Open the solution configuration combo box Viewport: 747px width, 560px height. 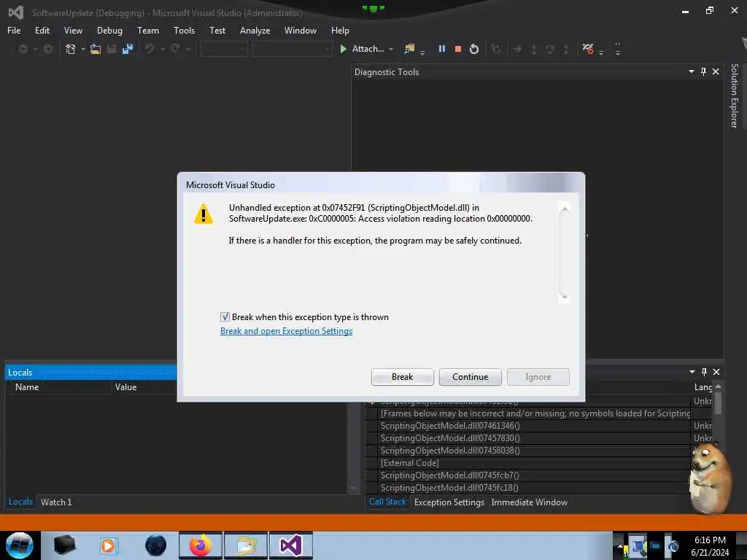coord(225,49)
